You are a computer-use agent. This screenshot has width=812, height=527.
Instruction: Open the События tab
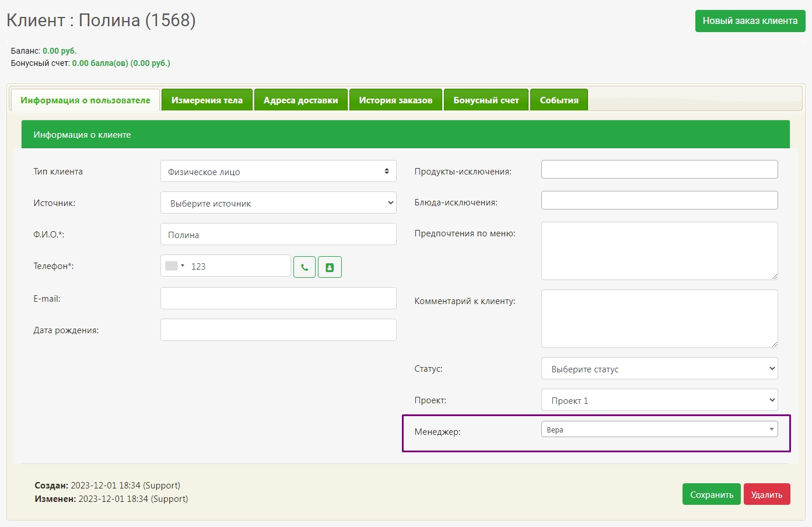(x=559, y=100)
